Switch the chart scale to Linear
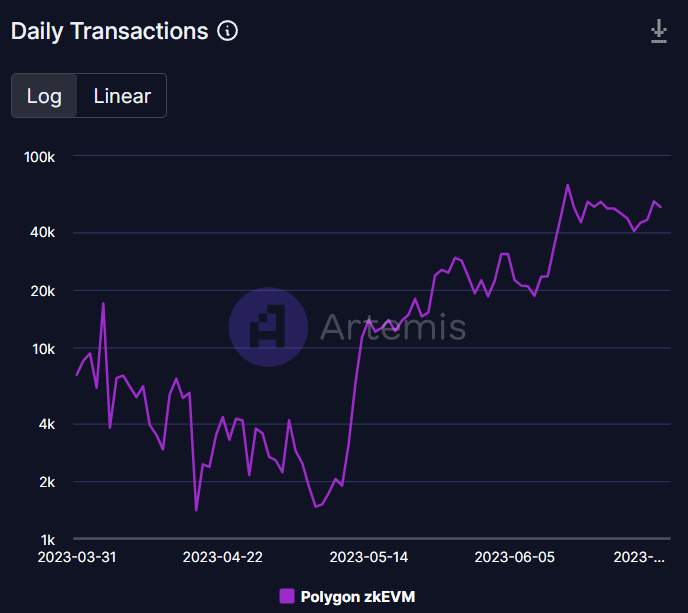The width and height of the screenshot is (688, 613). click(x=122, y=96)
